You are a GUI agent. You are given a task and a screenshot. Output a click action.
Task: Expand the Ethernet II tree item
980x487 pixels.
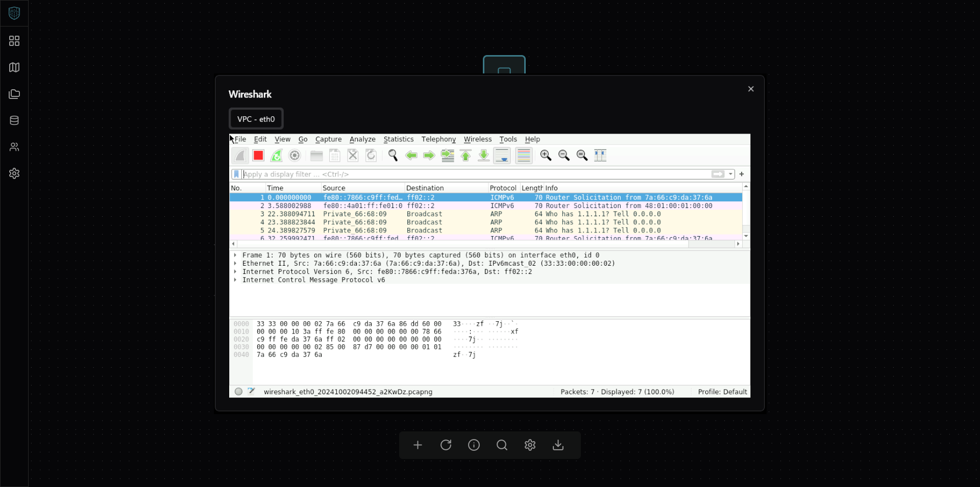coord(235,264)
